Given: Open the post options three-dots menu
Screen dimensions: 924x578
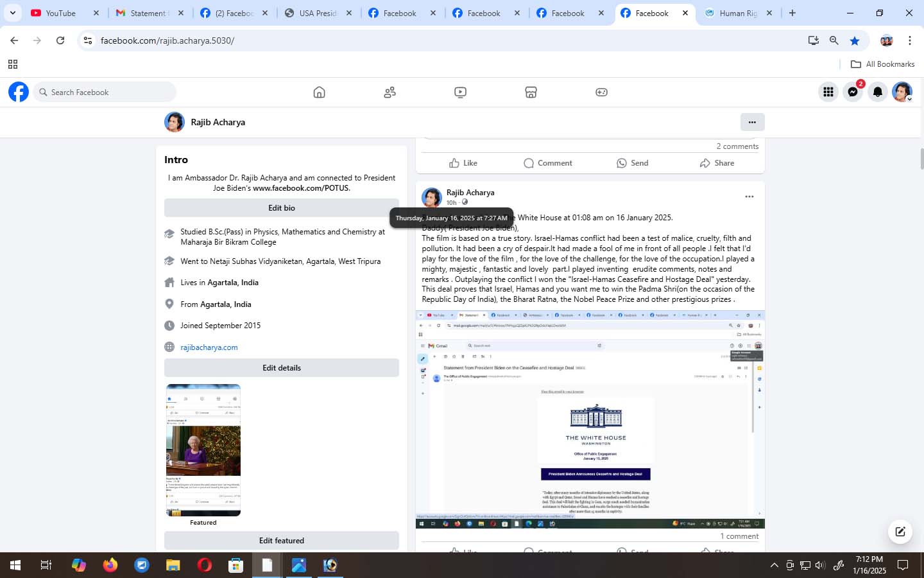Looking at the screenshot, I should coord(749,197).
